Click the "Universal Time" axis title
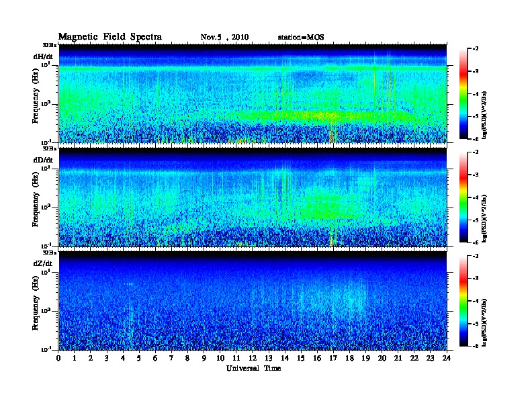Image resolution: width=532 pixels, height=411 pixels. (253, 368)
